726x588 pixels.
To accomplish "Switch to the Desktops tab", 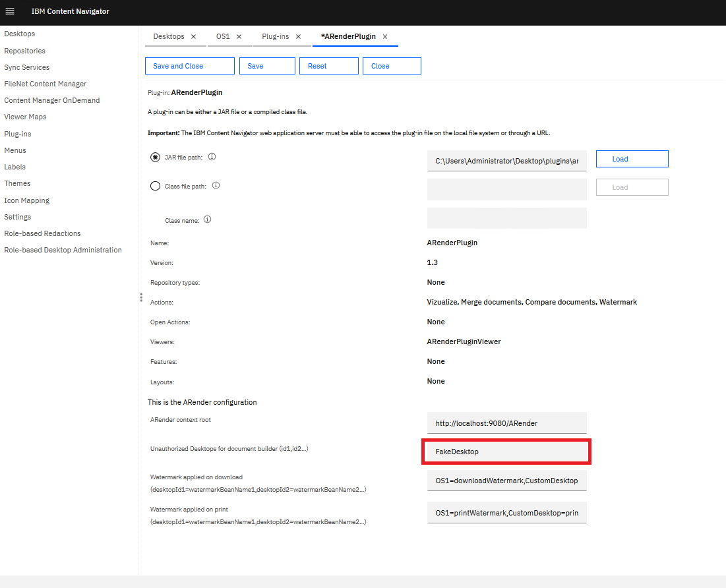I will coord(169,37).
